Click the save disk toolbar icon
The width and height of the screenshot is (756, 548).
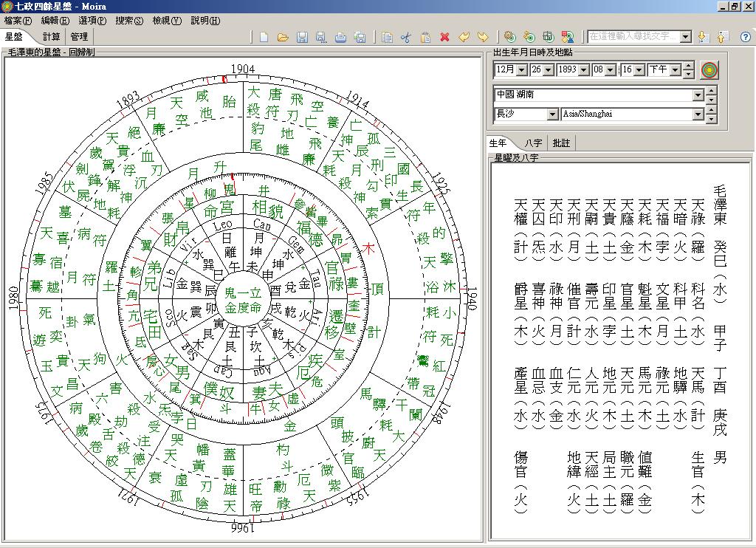[302, 37]
